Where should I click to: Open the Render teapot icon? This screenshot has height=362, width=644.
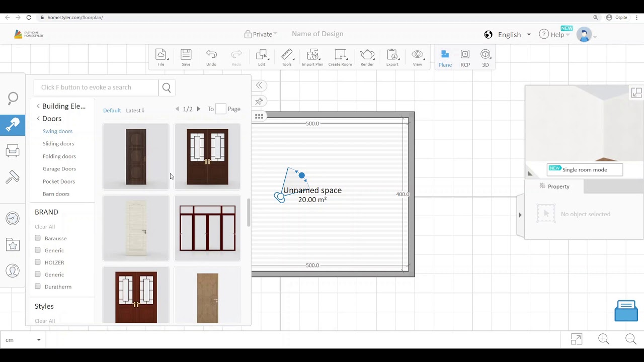coord(367,57)
